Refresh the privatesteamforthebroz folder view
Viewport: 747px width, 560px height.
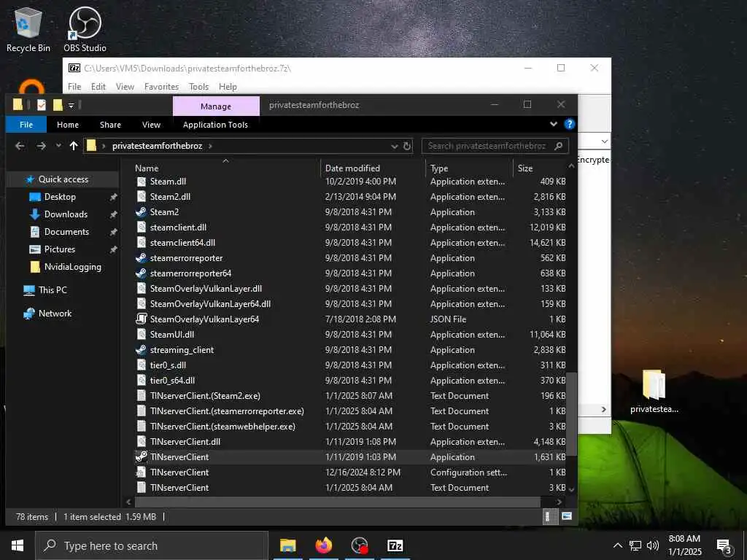coord(407,146)
